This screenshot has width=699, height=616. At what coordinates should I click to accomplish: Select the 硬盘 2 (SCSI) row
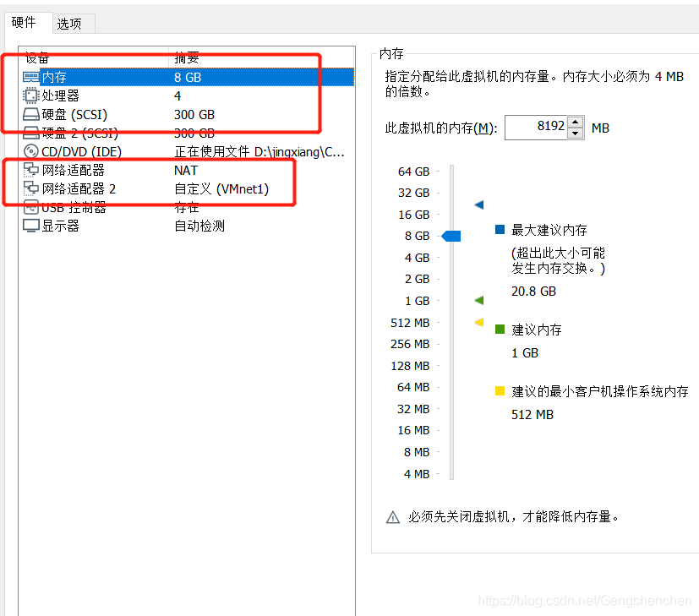tap(188, 134)
